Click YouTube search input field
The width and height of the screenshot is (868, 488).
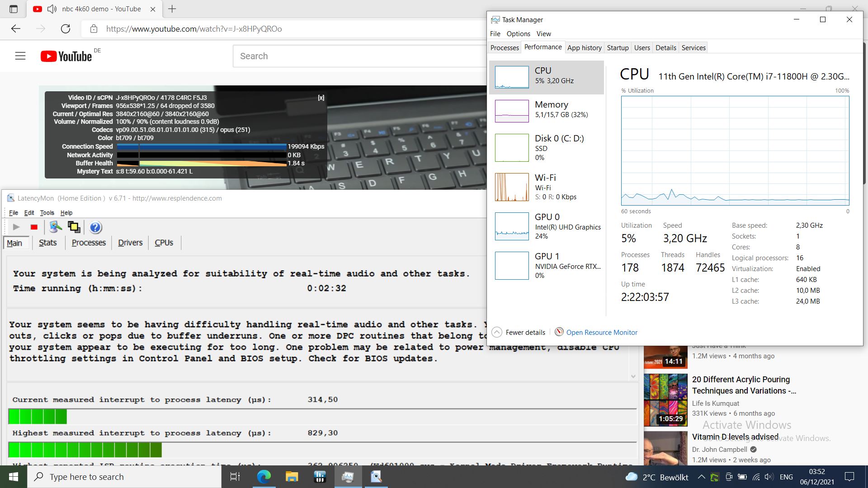pyautogui.click(x=359, y=56)
